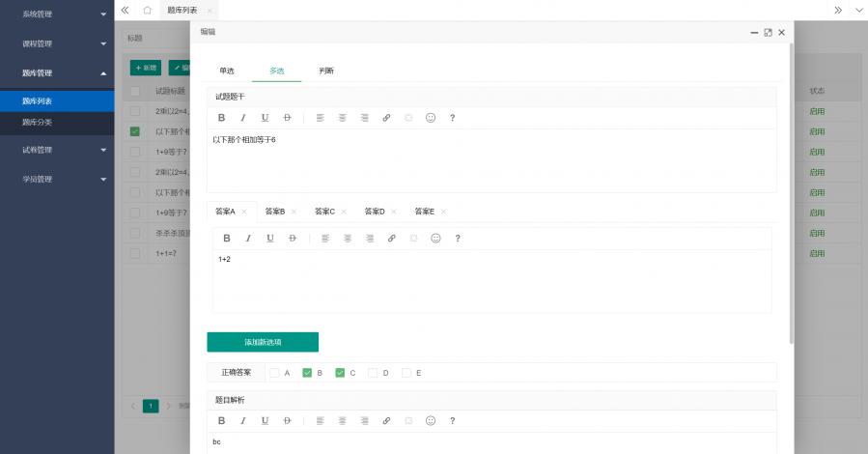Check correct answer option A
Image resolution: width=868 pixels, height=454 pixels.
click(x=275, y=372)
